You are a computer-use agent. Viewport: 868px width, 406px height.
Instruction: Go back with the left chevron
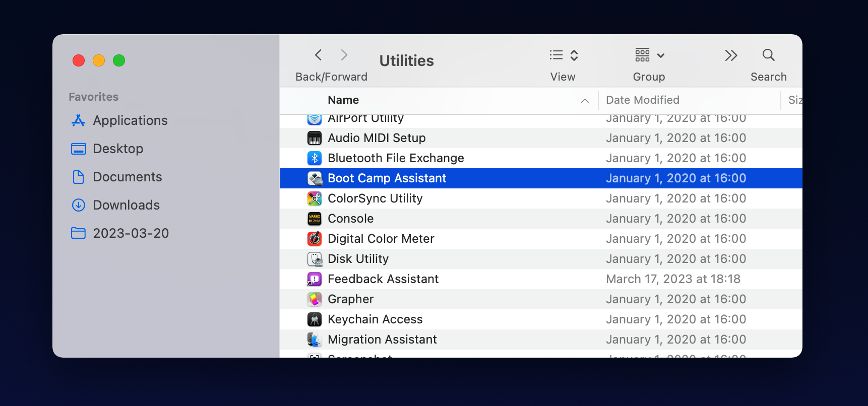click(318, 55)
